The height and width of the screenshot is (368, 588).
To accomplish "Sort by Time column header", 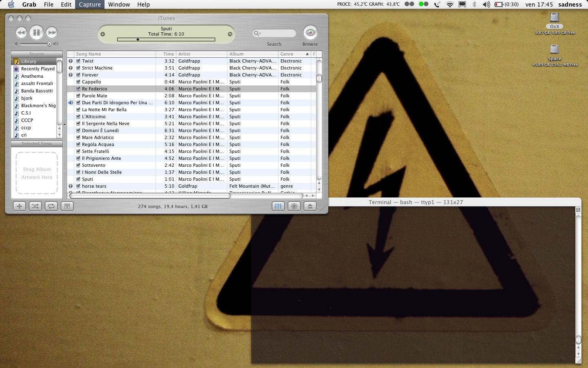I will 166,54.
